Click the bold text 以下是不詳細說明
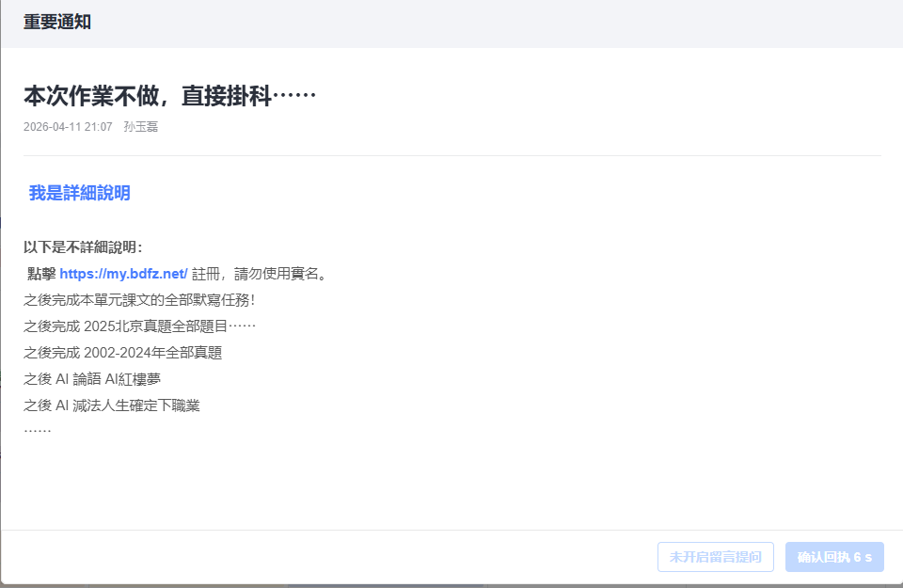This screenshot has height=588, width=903. point(83,246)
